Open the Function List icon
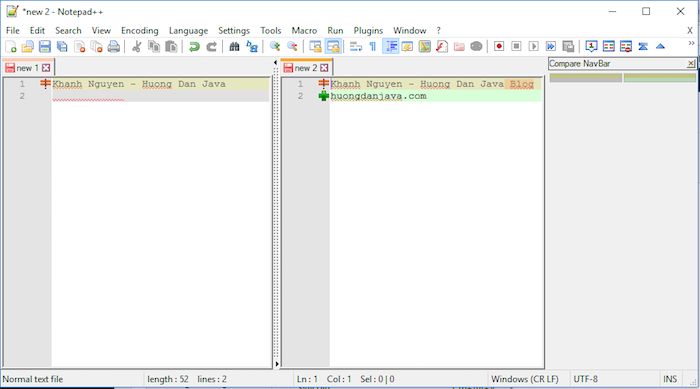Image resolution: width=700 pixels, height=389 pixels. (x=442, y=46)
